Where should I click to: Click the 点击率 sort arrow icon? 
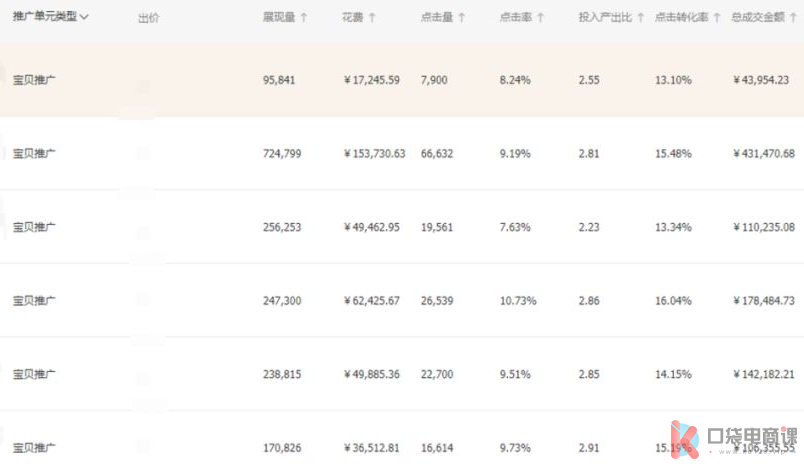coord(540,18)
